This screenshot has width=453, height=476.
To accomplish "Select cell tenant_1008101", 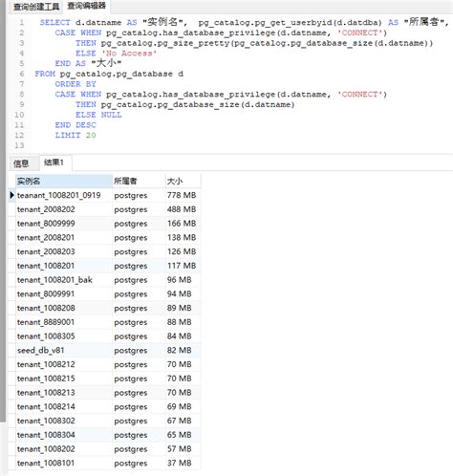I will [x=64, y=463].
